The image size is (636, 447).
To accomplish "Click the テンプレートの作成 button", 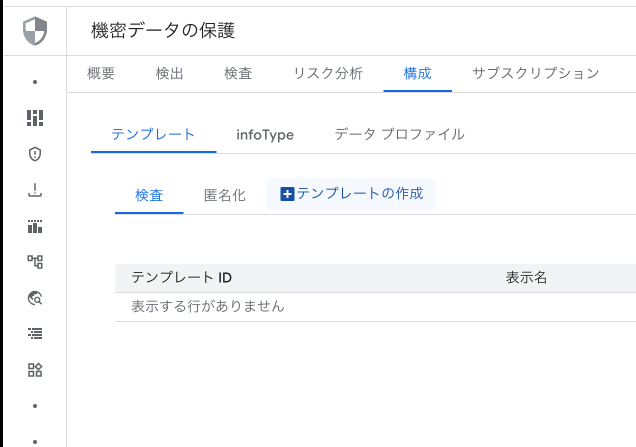I will click(x=351, y=194).
